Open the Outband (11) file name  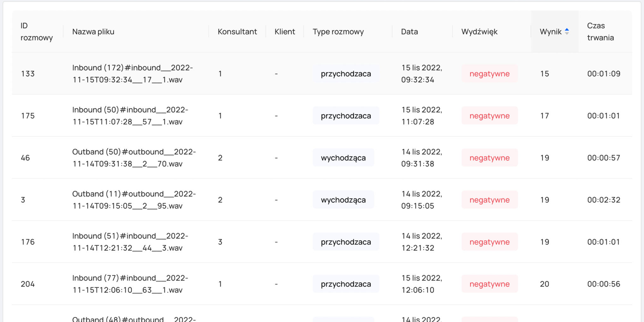(134, 200)
